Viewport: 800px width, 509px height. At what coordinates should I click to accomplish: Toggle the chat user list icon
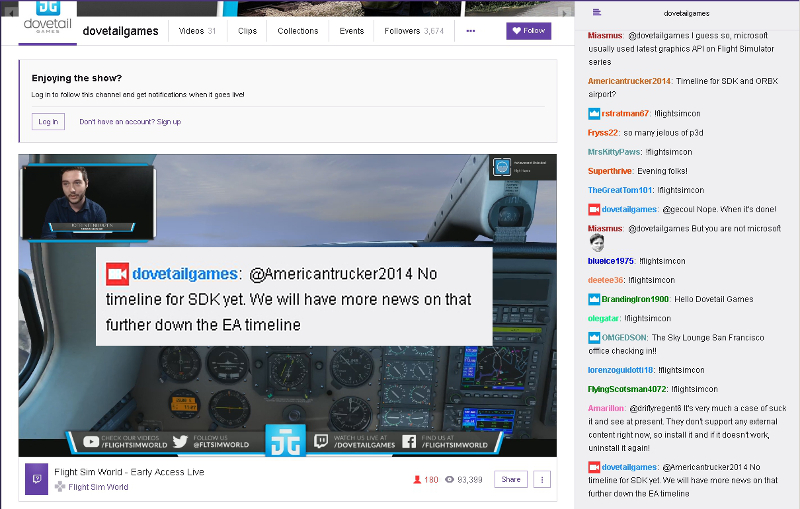tap(596, 13)
